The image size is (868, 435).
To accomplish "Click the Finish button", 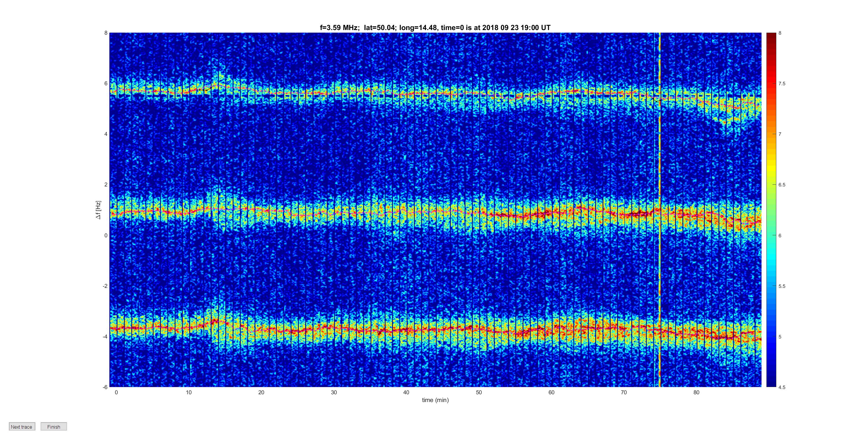I will point(54,427).
